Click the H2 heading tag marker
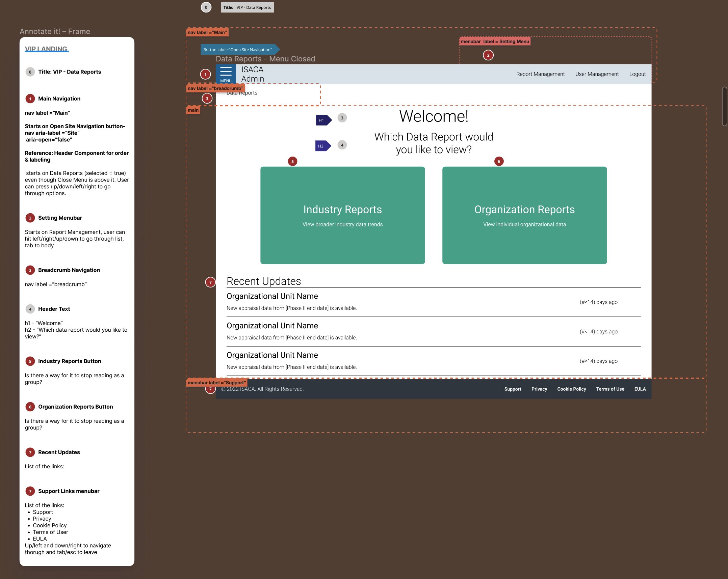 (322, 146)
